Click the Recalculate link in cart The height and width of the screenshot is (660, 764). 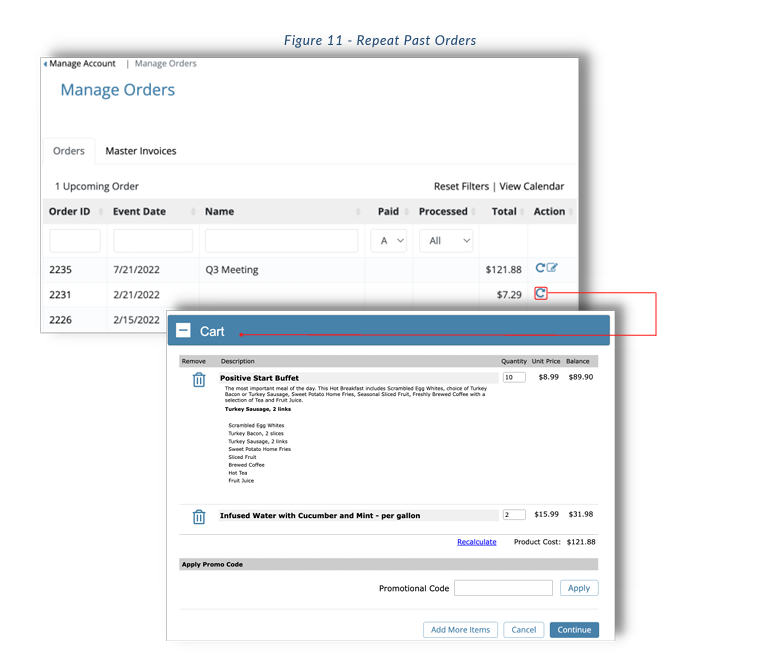click(477, 542)
